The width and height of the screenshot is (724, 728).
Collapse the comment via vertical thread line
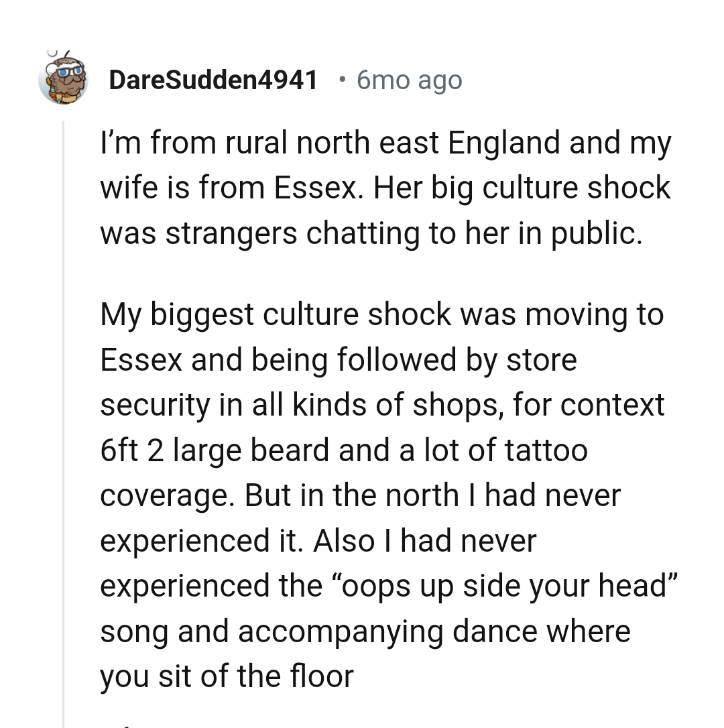(63, 422)
